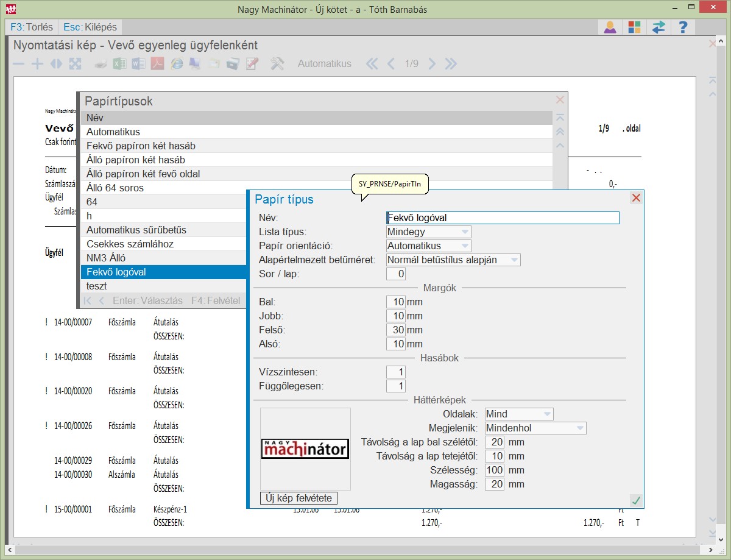731x560 pixels.
Task: Open the print settings tools icon
Action: (x=277, y=64)
